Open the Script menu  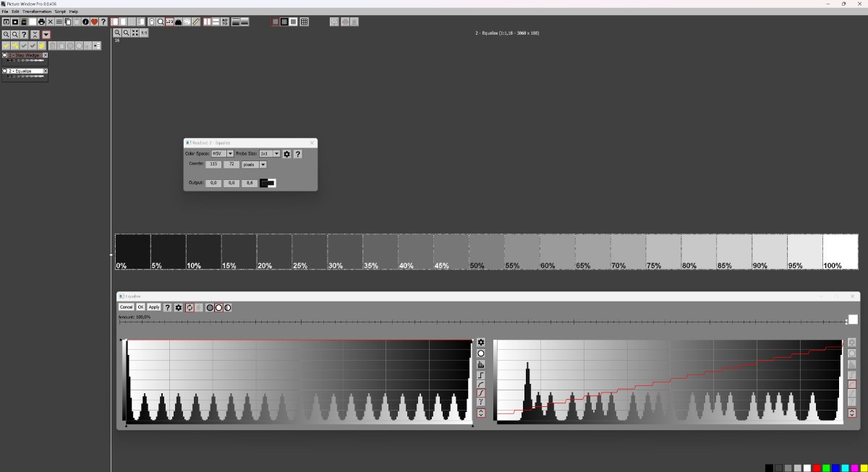(59, 11)
